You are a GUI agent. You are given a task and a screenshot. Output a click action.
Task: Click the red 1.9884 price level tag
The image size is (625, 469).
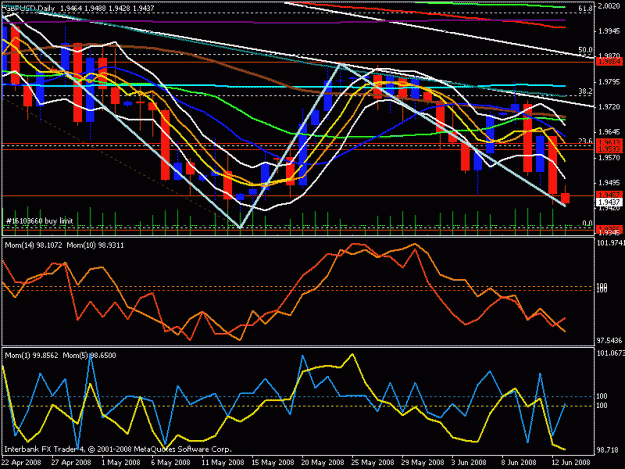[609, 62]
